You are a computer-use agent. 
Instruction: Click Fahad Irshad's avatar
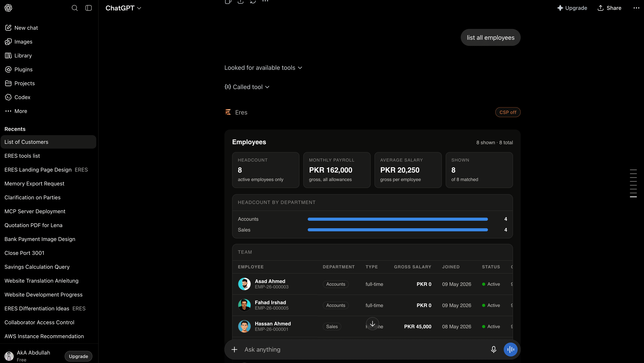tap(244, 305)
